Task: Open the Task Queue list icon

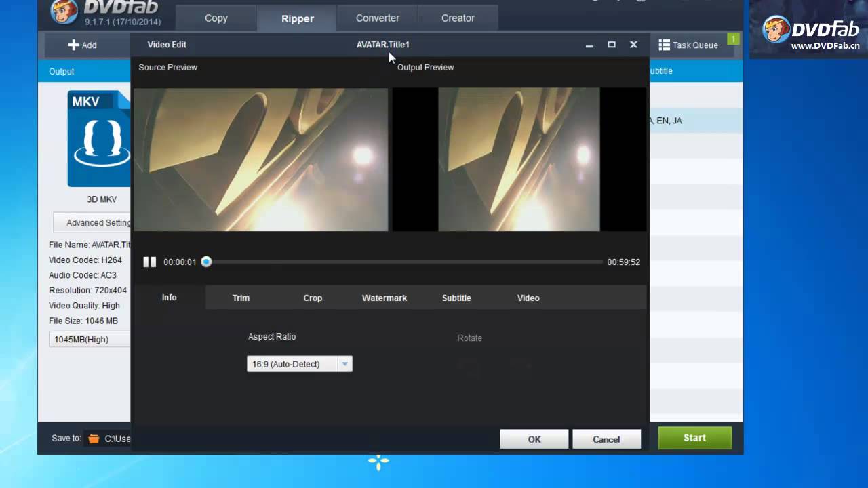Action: pos(664,45)
